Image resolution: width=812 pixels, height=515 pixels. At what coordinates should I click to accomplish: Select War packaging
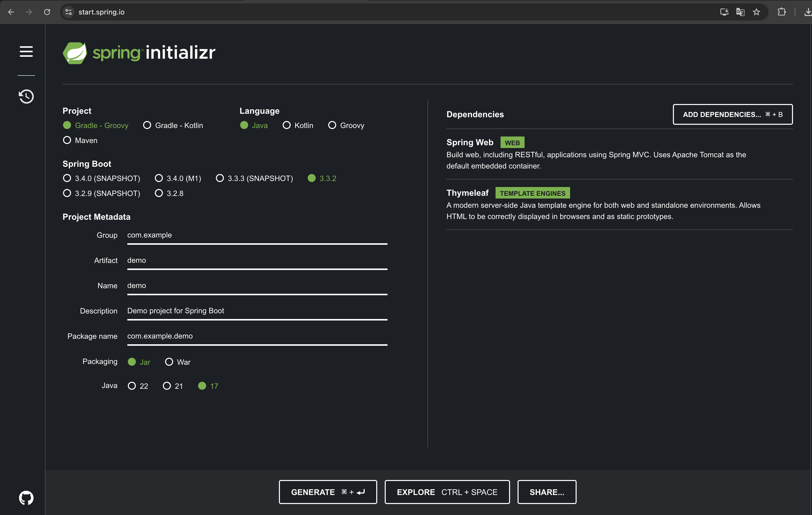point(169,362)
